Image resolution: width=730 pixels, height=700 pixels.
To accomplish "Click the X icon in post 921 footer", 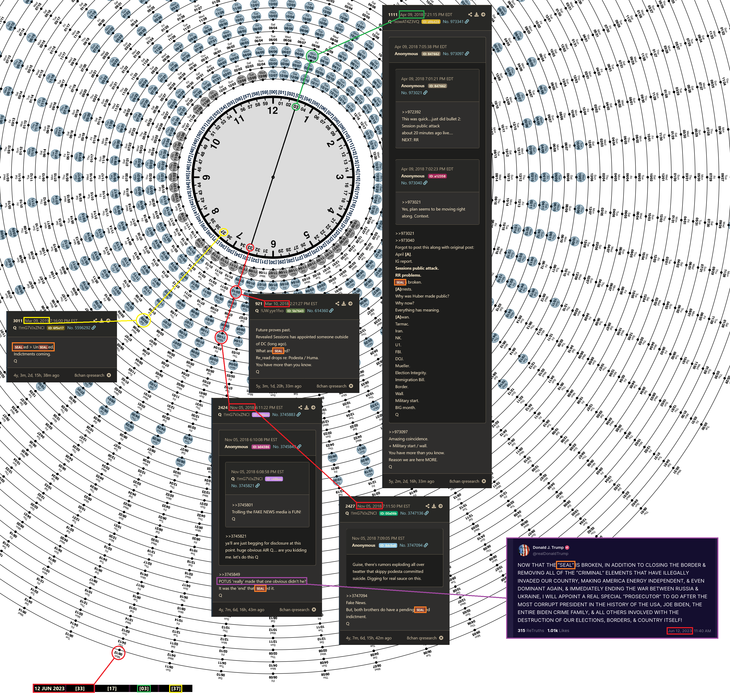I will [351, 386].
